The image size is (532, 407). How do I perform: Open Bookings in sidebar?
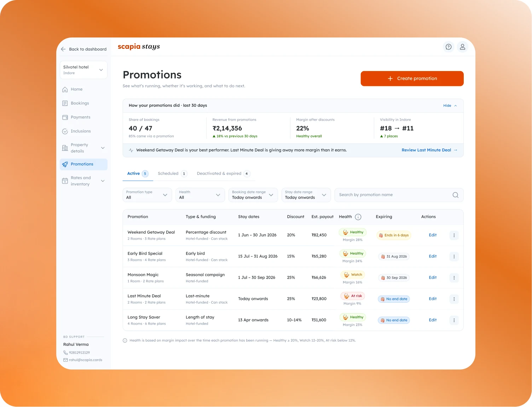pos(83,103)
